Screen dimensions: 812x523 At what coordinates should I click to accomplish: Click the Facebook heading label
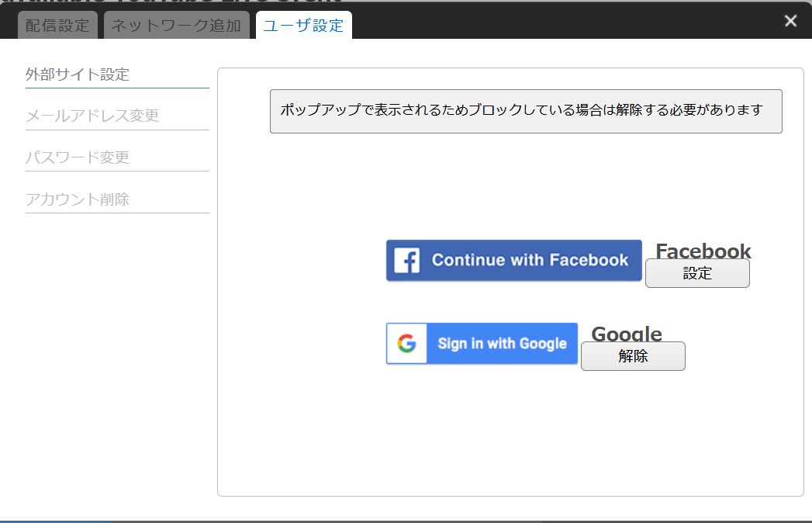[x=703, y=251]
